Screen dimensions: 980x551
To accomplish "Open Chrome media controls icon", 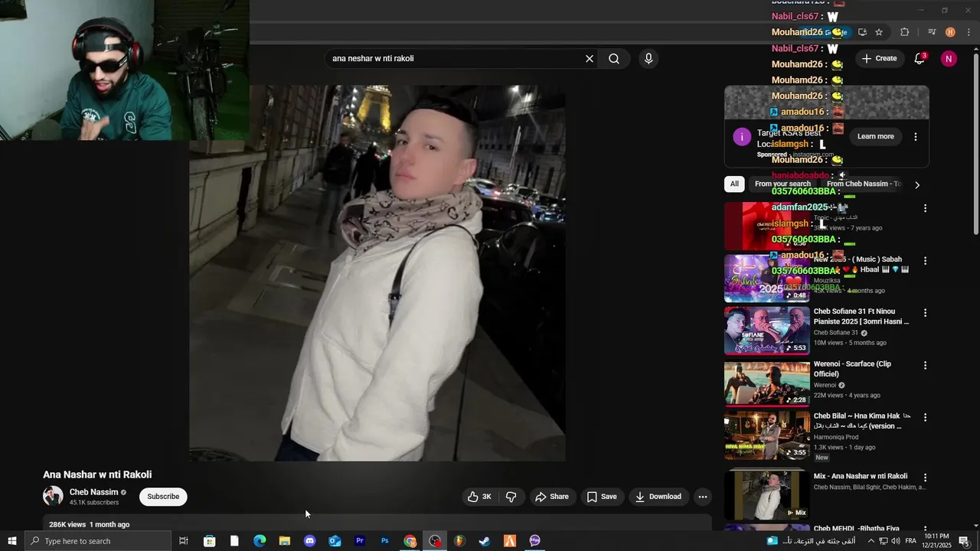I will tap(932, 32).
